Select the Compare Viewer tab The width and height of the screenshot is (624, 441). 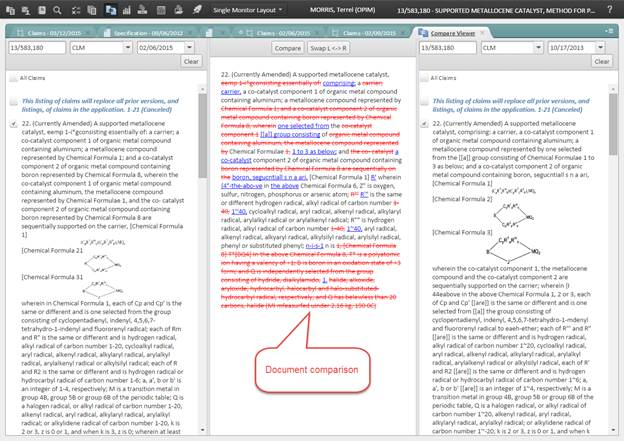[x=452, y=33]
